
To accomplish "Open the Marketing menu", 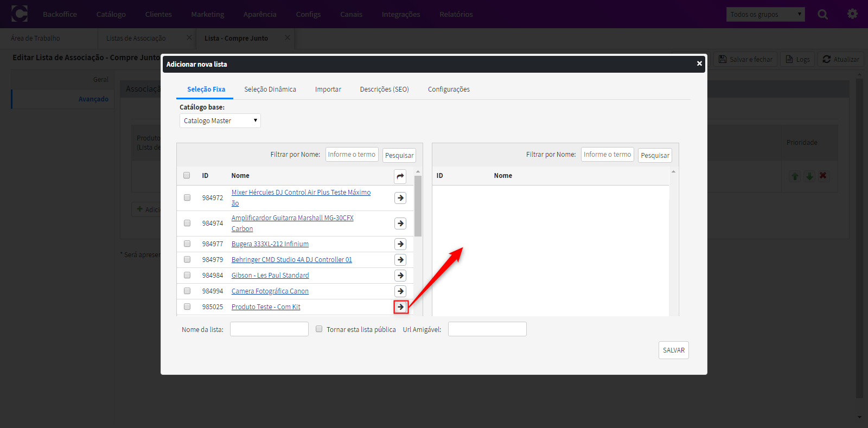I will coord(208,14).
